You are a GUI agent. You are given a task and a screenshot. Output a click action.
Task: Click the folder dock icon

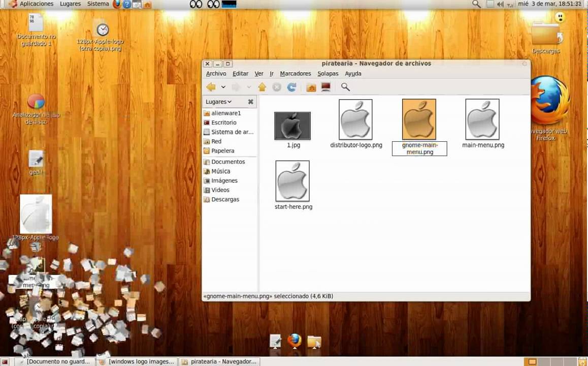[314, 341]
